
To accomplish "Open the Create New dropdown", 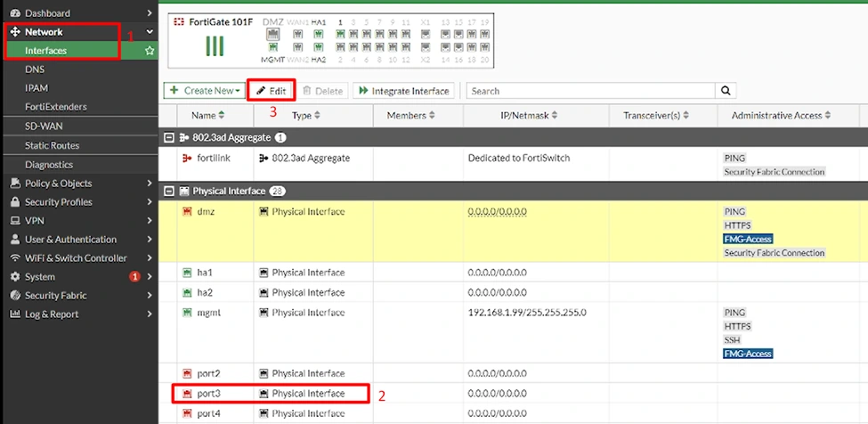I will tap(205, 91).
